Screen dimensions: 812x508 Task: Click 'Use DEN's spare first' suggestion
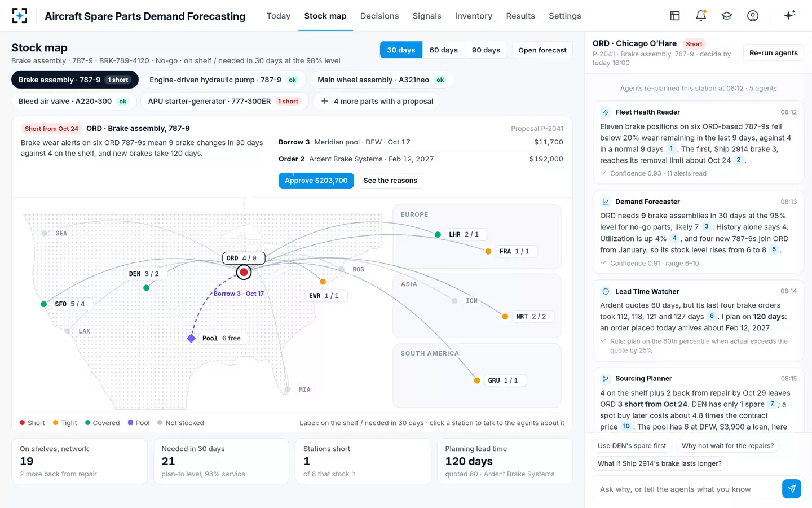point(632,446)
